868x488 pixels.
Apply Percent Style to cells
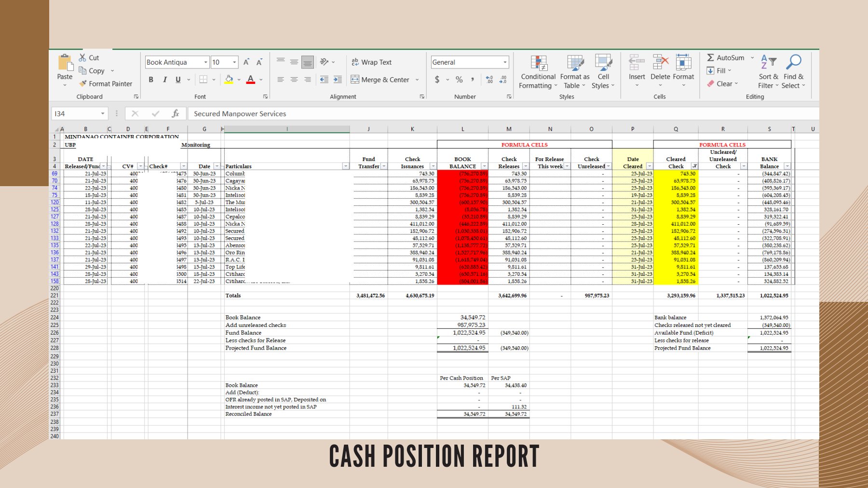(x=459, y=80)
